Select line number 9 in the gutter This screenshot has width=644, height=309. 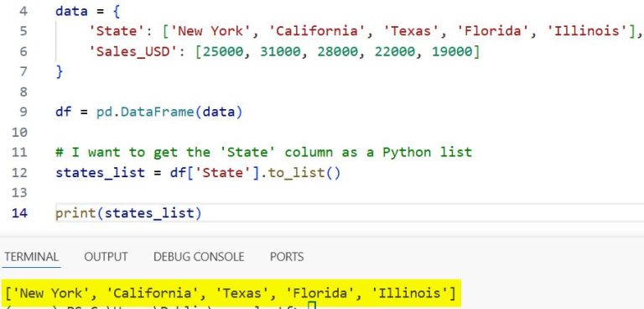[23, 112]
